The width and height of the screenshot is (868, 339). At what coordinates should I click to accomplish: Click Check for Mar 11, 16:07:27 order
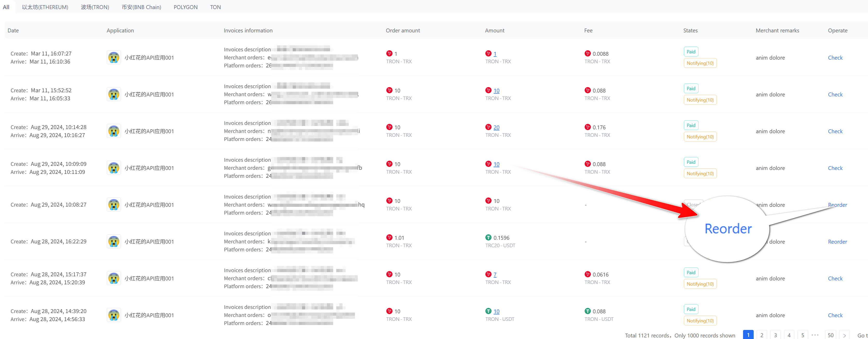tap(835, 58)
